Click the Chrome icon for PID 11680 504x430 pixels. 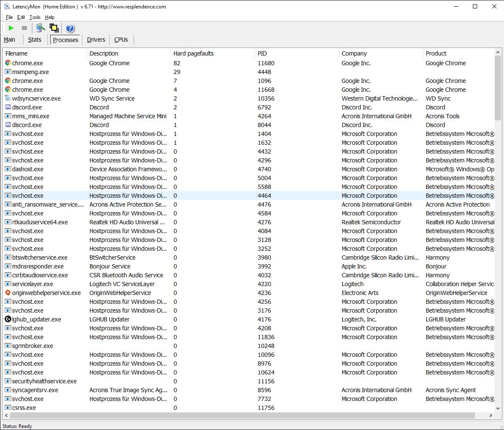pos(8,63)
